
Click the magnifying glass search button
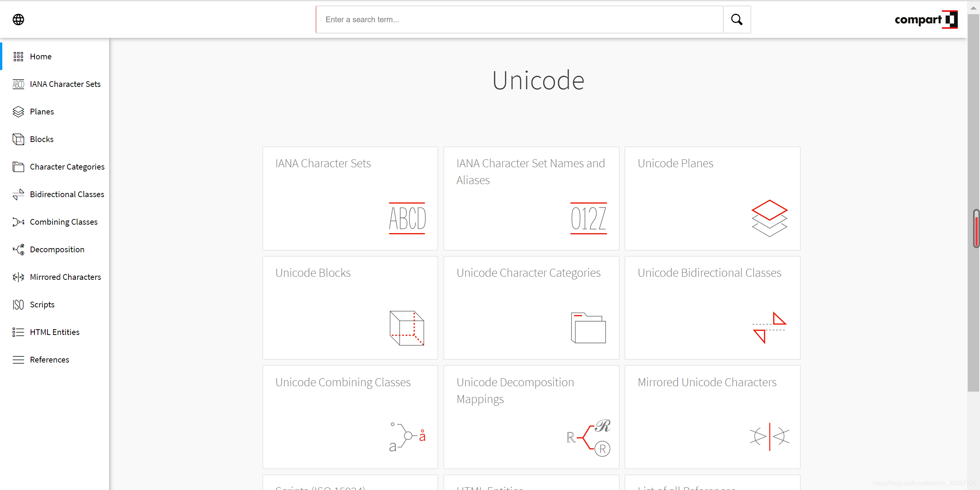(737, 20)
